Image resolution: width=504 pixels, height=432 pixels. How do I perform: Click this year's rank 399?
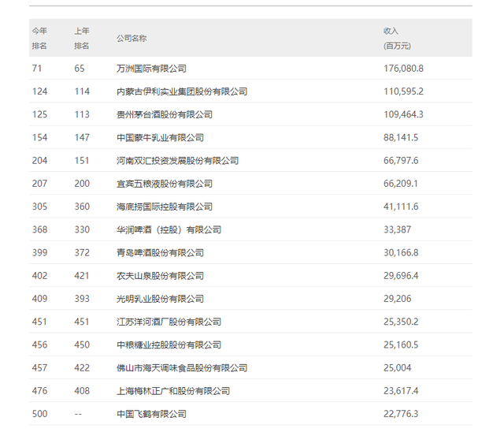(40, 253)
